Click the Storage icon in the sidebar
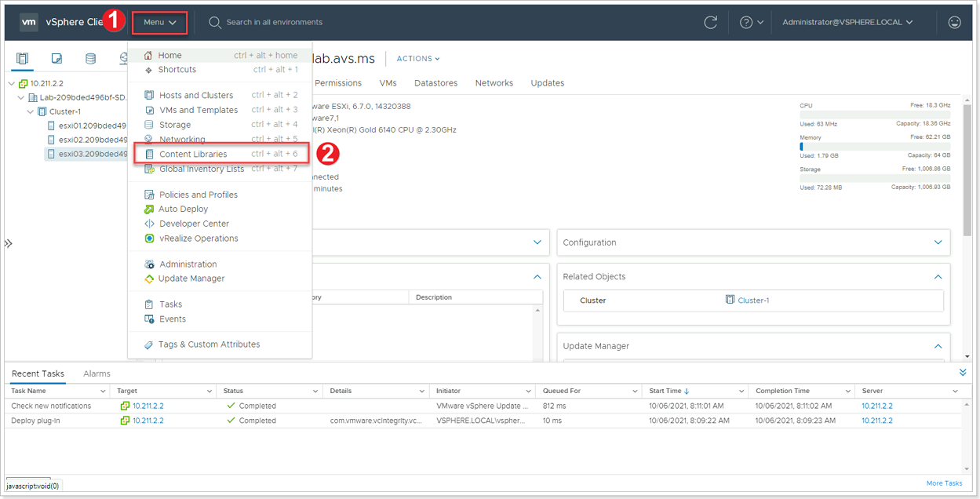This screenshot has height=499, width=980. pos(90,58)
